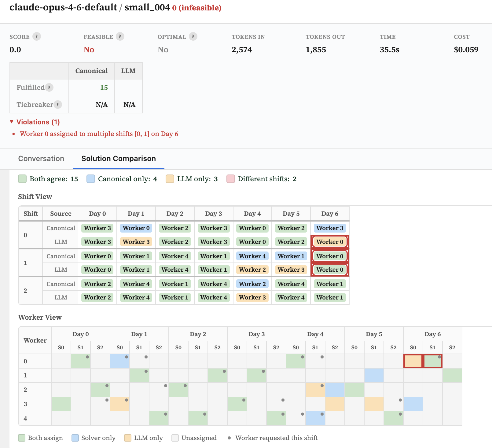Click the Solver only legend swatch at bottom
The height and width of the screenshot is (448, 492).
(x=75, y=438)
